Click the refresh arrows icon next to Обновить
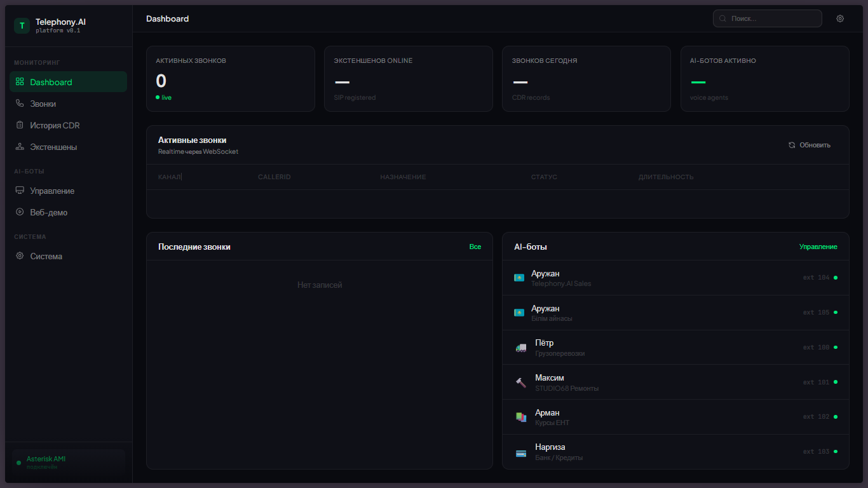Screen dimensions: 868x488 (792, 145)
